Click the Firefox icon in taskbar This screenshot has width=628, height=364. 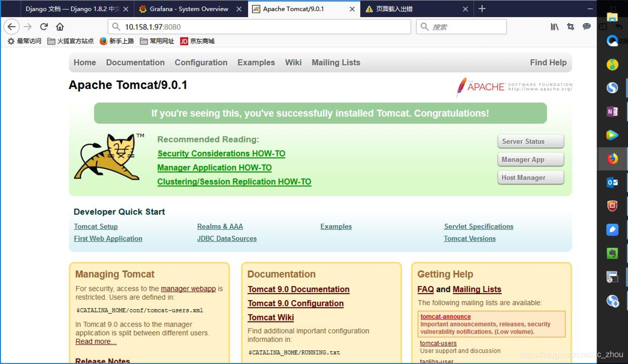pyautogui.click(x=612, y=158)
